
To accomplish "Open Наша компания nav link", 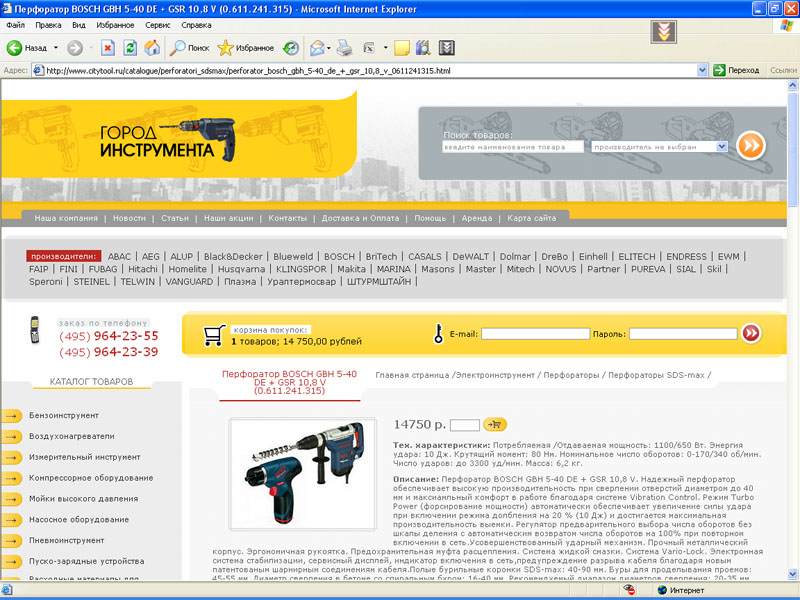I will pos(66,218).
